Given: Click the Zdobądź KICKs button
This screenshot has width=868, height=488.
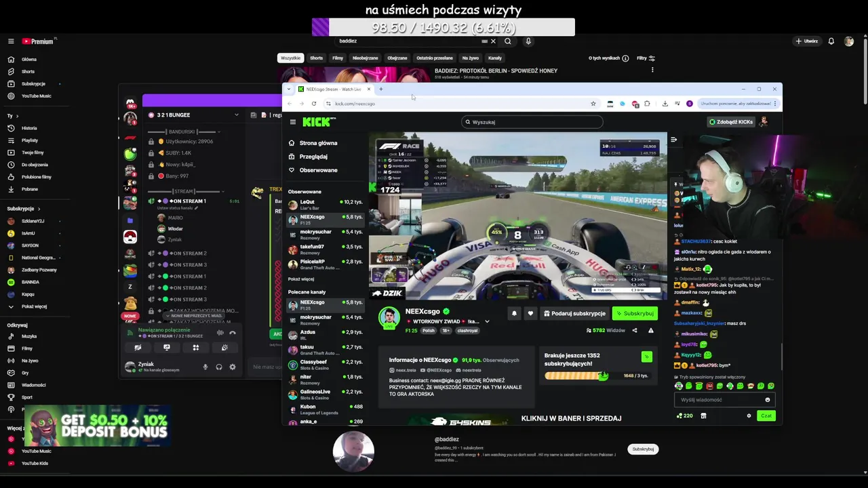Looking at the screenshot, I should [x=730, y=122].
